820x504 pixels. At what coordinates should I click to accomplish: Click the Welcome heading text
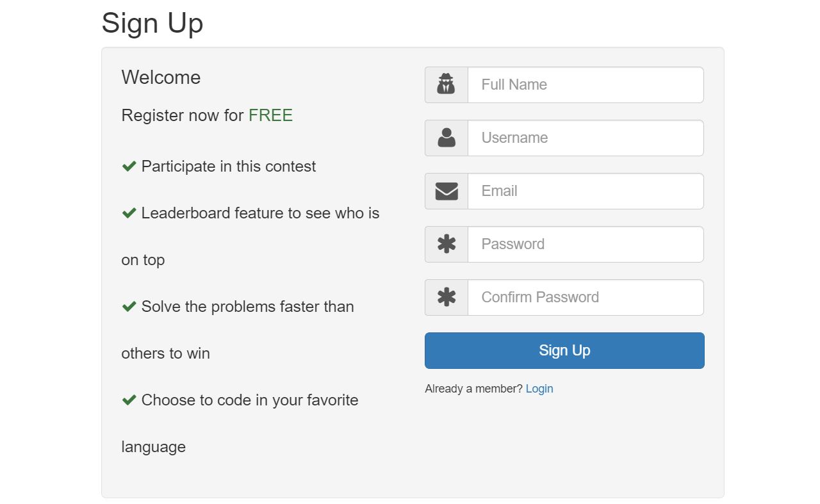pos(161,77)
